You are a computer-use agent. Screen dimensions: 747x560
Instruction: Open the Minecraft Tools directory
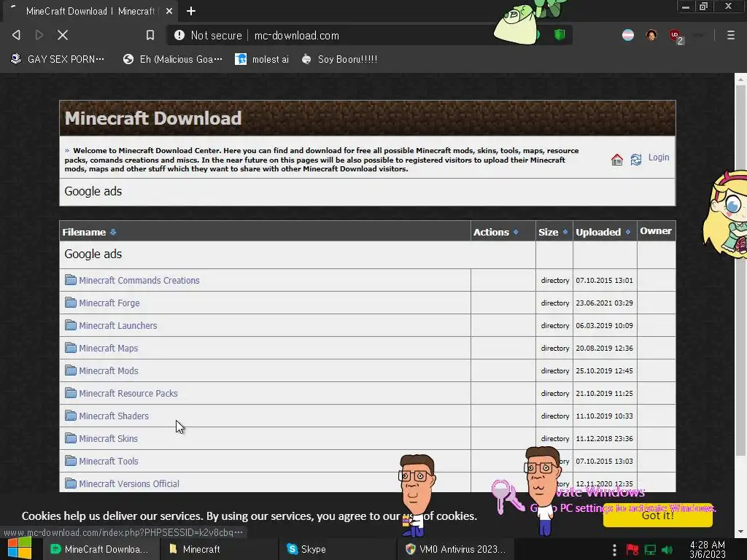[x=109, y=462]
